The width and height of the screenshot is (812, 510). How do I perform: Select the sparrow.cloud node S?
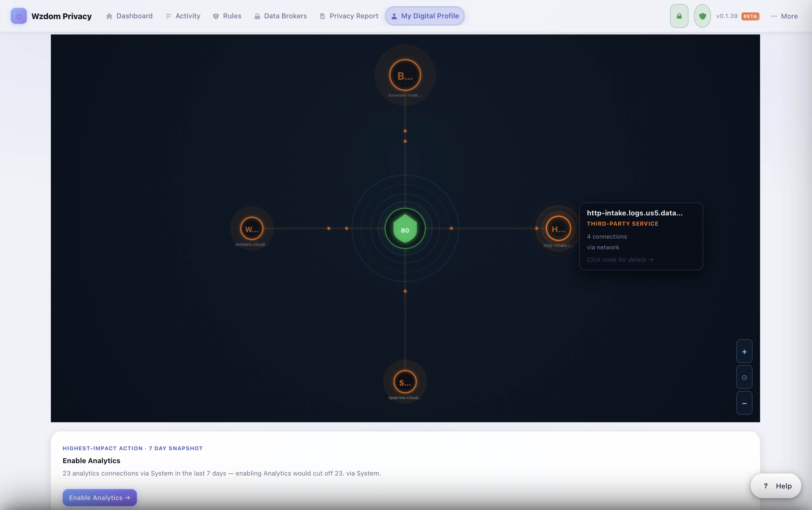pos(405,382)
